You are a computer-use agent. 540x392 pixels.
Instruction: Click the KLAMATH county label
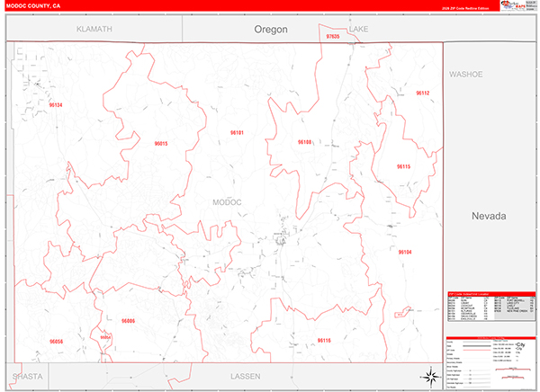(94, 30)
